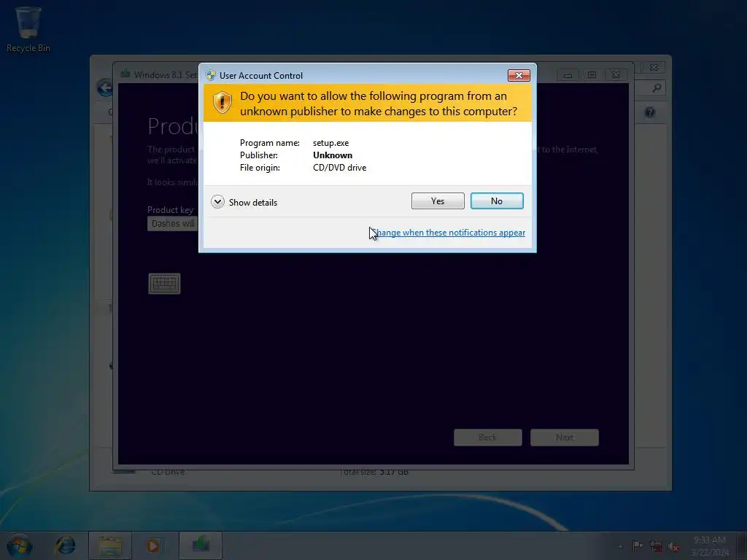The height and width of the screenshot is (560, 747).
Task: Open Windows Explorer taskbar icon
Action: [110, 545]
